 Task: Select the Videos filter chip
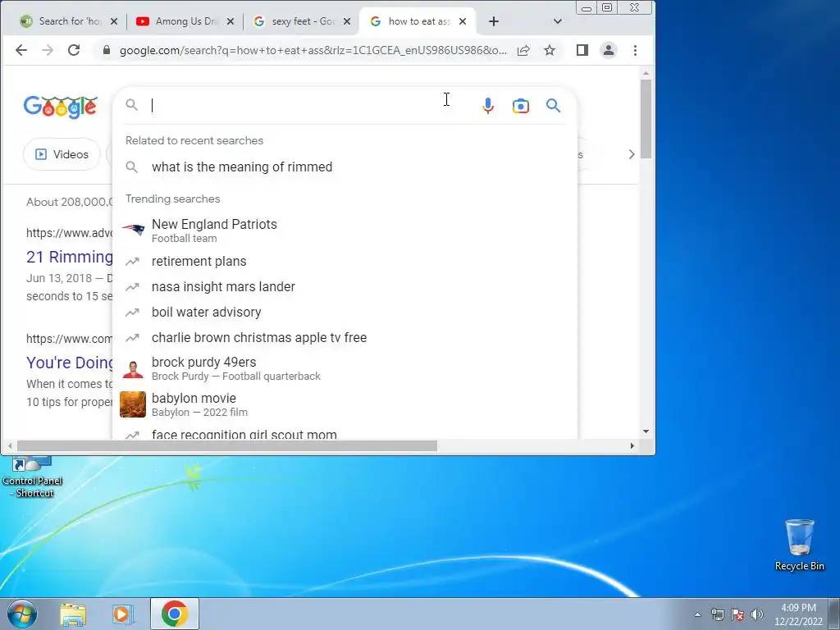tap(62, 154)
